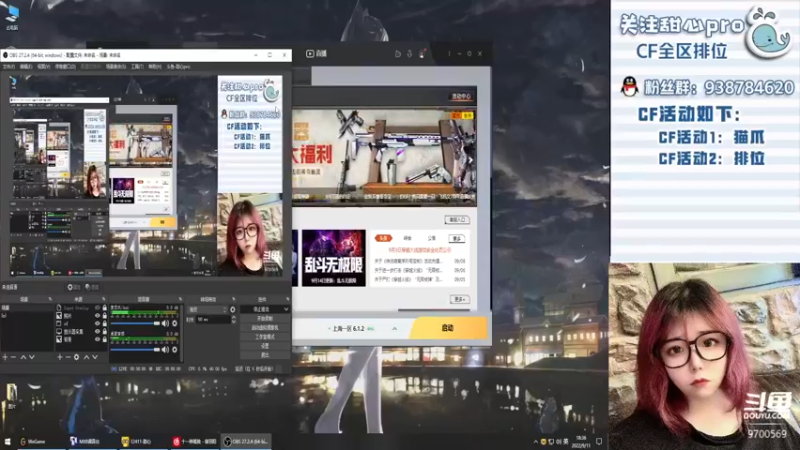This screenshot has width=800, height=450.
Task: Remove selected scene with minus icon
Action: tap(14, 357)
